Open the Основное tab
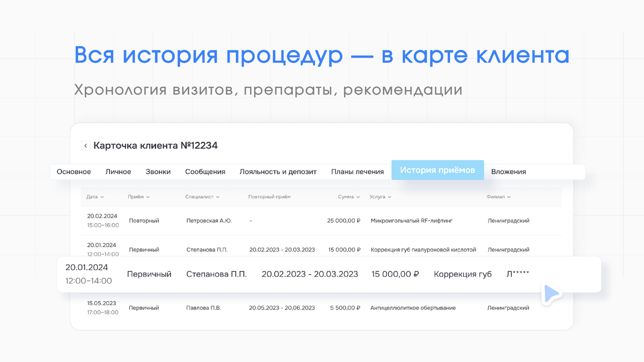This screenshot has height=362, width=644. [74, 172]
